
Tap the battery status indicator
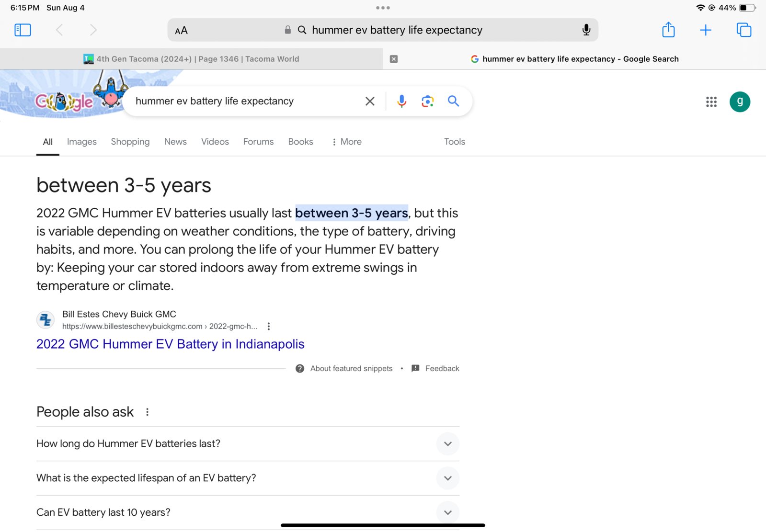pyautogui.click(x=747, y=8)
